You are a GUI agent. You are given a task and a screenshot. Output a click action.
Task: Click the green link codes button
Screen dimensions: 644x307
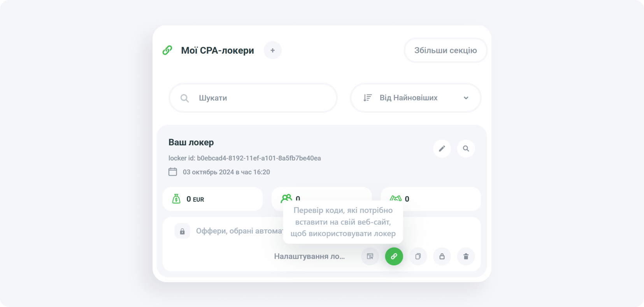[394, 256]
